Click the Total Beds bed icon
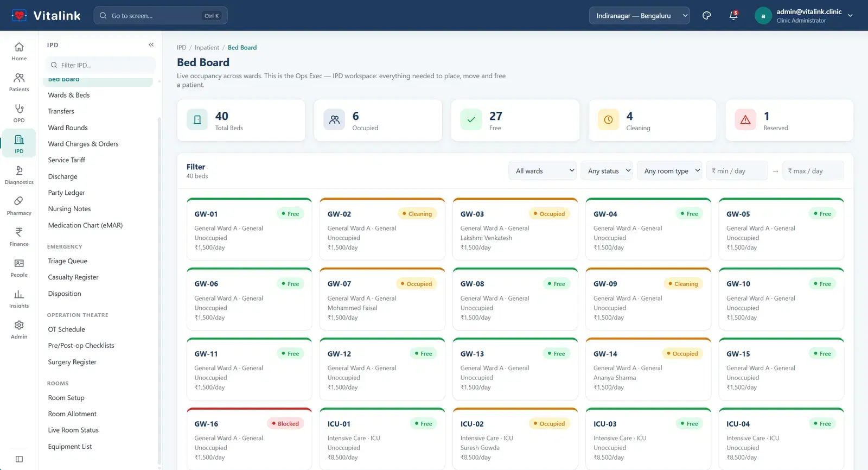The image size is (868, 470). click(197, 120)
